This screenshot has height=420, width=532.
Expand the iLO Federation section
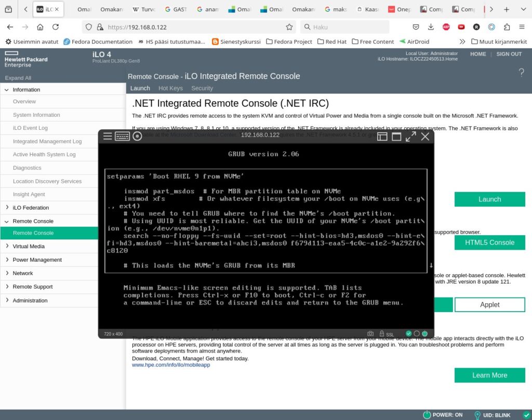pos(7,208)
